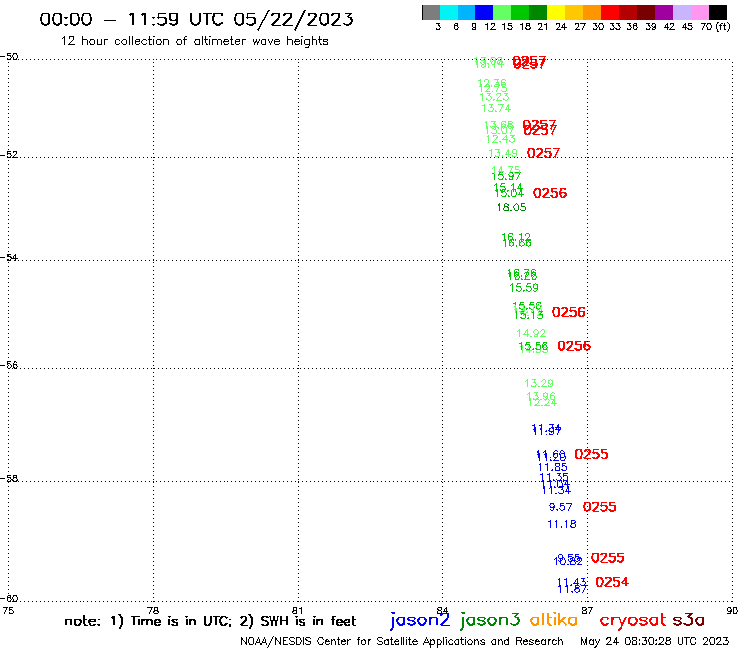Click the 15.59 wave height reading
This screenshot has height=650, width=740.
[524, 287]
